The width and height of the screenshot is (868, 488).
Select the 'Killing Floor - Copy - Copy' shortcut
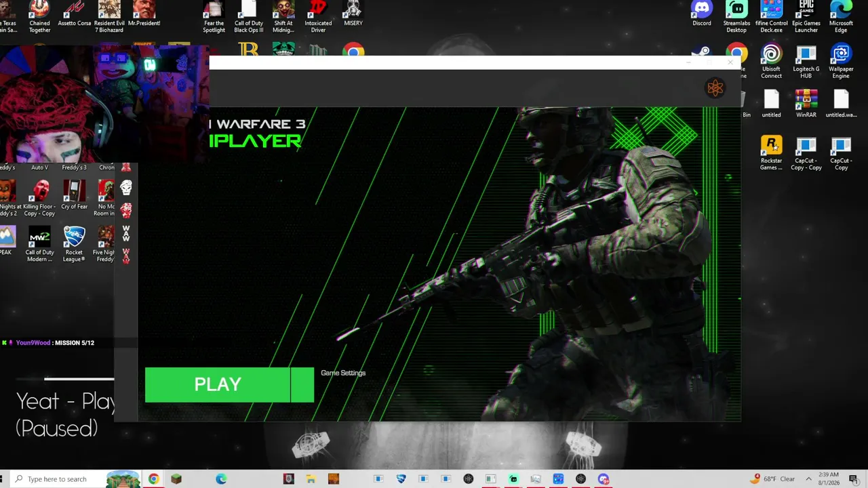[x=39, y=199]
